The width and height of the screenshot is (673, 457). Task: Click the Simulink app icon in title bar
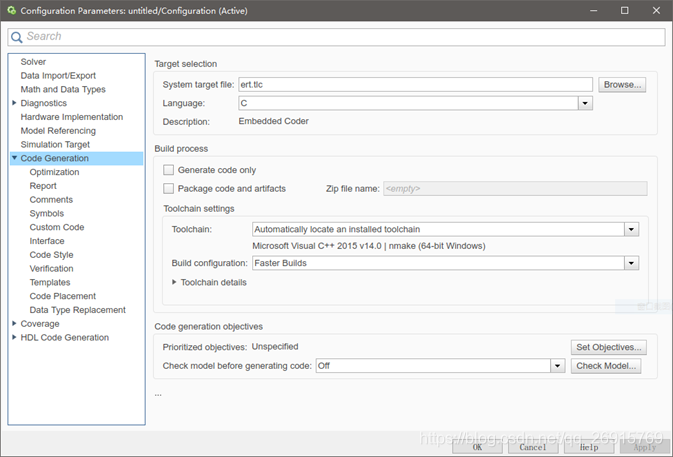[12, 10]
